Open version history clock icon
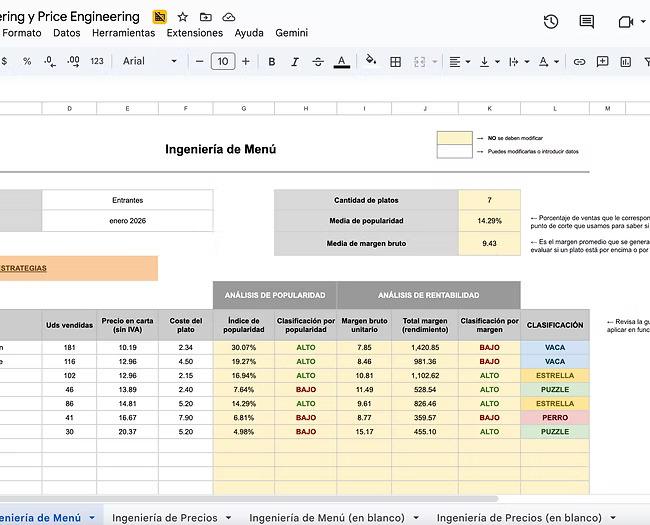650x525 pixels. 550,21
